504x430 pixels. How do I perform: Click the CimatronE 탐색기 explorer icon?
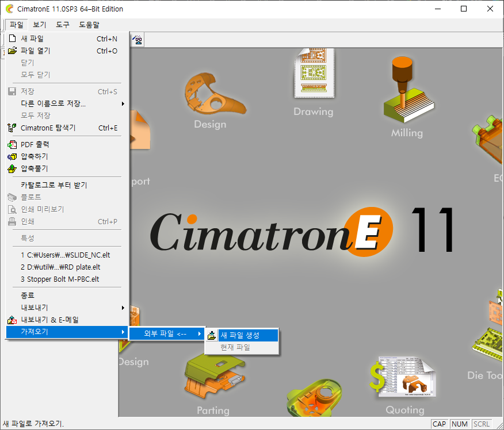(12, 128)
